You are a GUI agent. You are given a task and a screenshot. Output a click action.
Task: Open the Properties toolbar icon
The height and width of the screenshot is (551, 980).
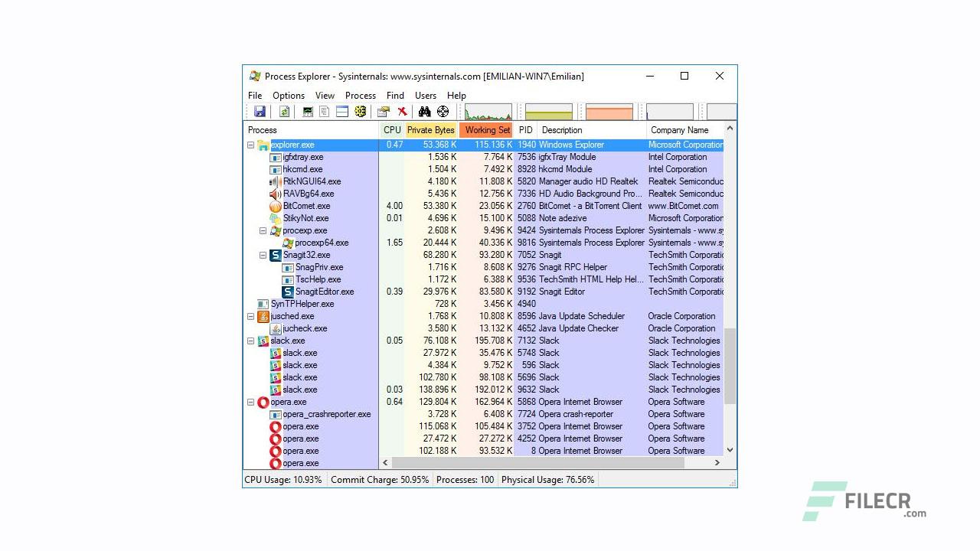point(384,112)
